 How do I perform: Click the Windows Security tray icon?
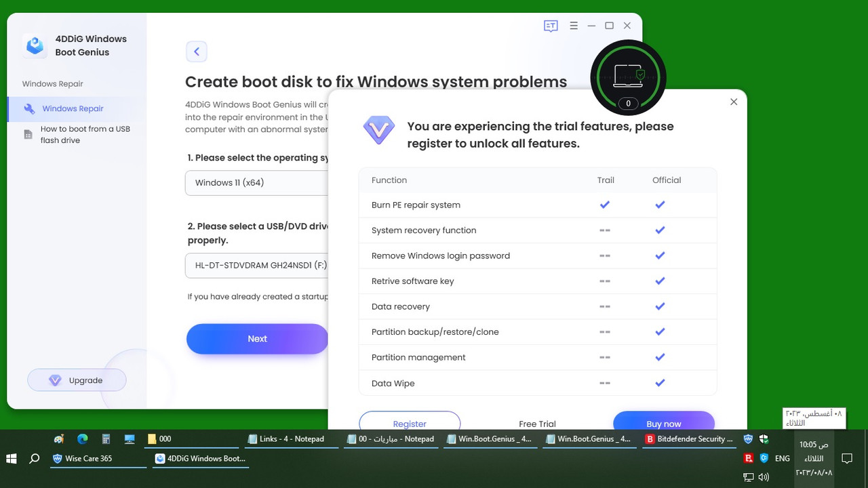coord(764,439)
